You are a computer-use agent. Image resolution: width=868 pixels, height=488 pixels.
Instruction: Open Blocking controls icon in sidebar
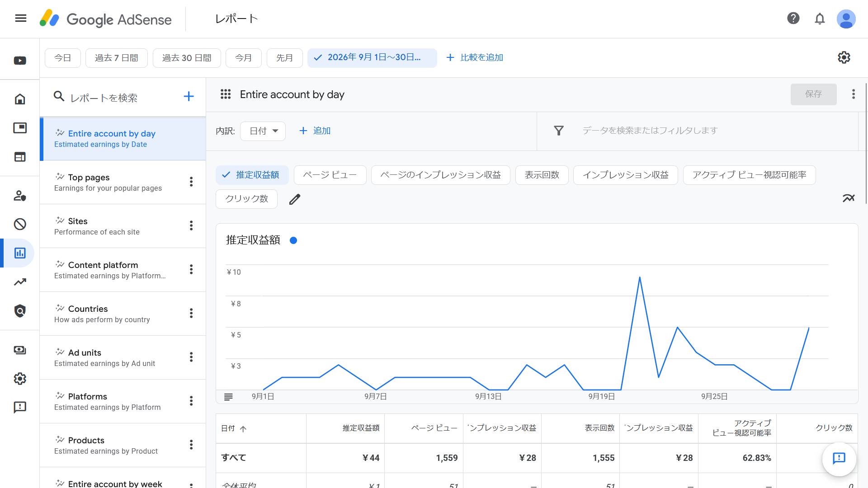click(20, 224)
